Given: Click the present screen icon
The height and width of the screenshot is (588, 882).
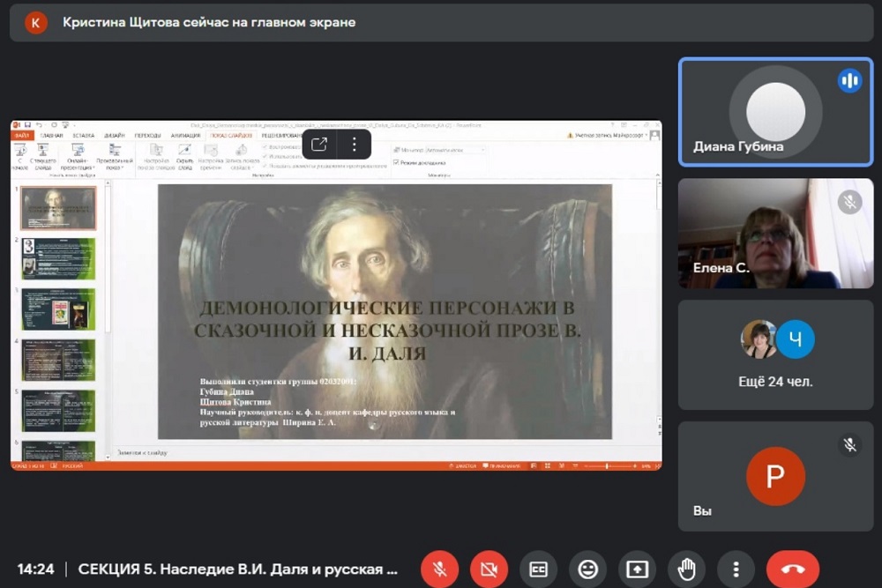Looking at the screenshot, I should click(637, 569).
